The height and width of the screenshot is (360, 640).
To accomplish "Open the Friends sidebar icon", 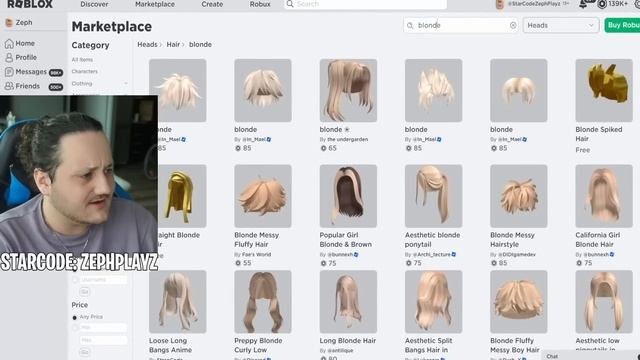I will pyautogui.click(x=9, y=86).
